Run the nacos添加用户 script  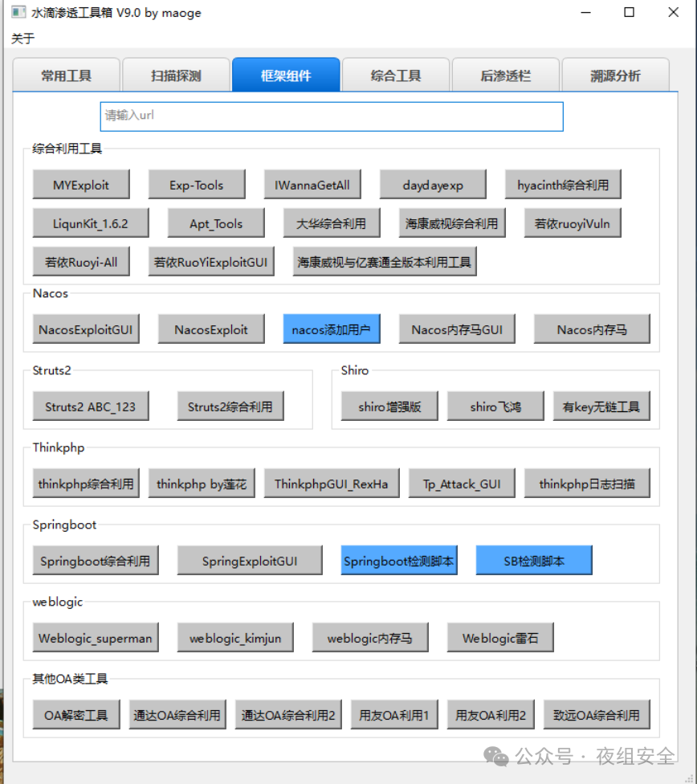pyautogui.click(x=332, y=329)
